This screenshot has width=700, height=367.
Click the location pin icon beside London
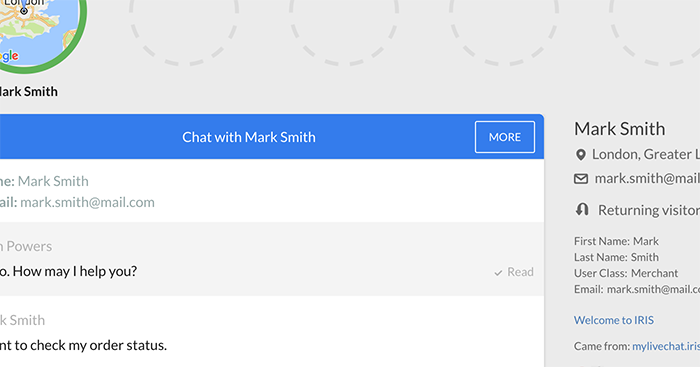tap(580, 155)
